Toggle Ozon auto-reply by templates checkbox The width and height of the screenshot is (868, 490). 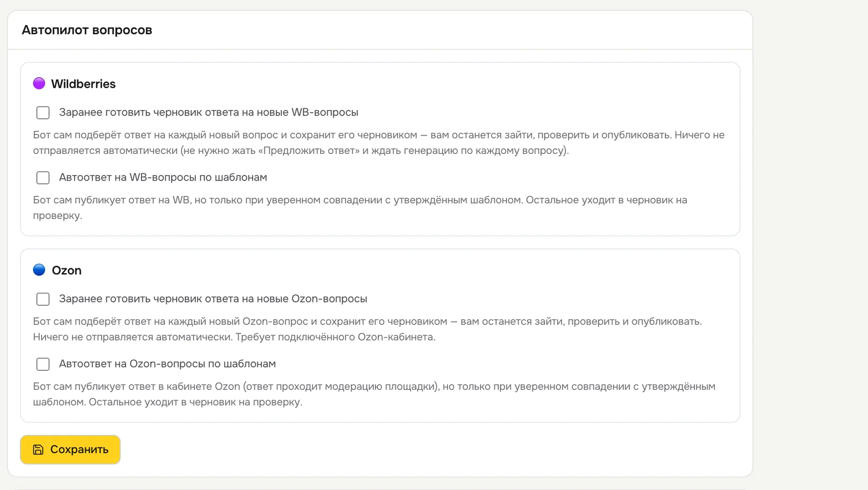(43, 364)
